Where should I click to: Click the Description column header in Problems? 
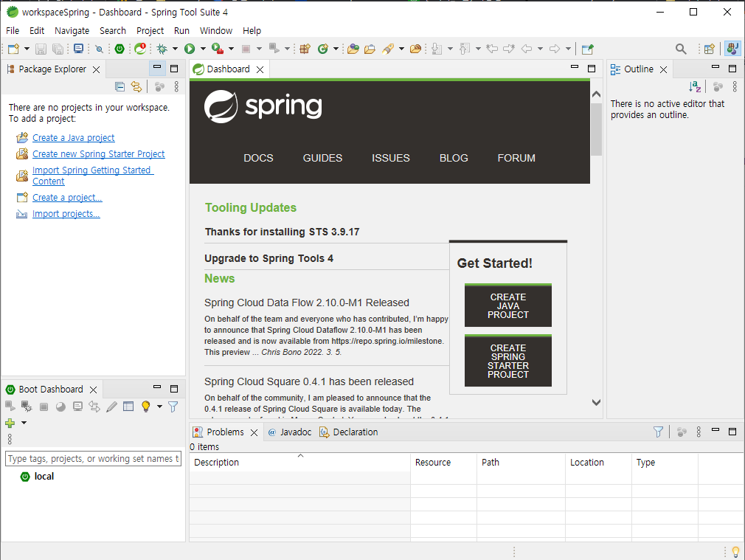coord(299,462)
